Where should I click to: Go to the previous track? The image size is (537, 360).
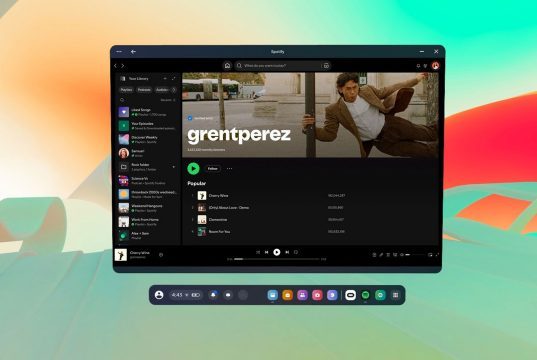266,252
